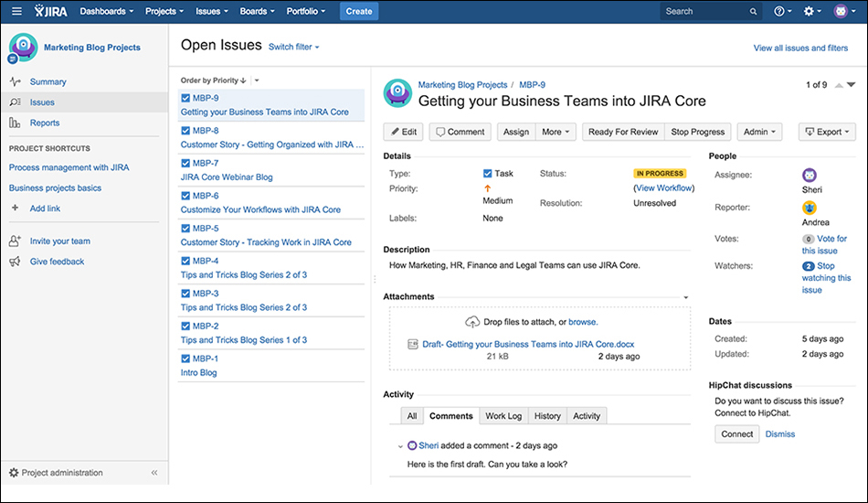Click the Reports chart icon in sidebar

15,123
